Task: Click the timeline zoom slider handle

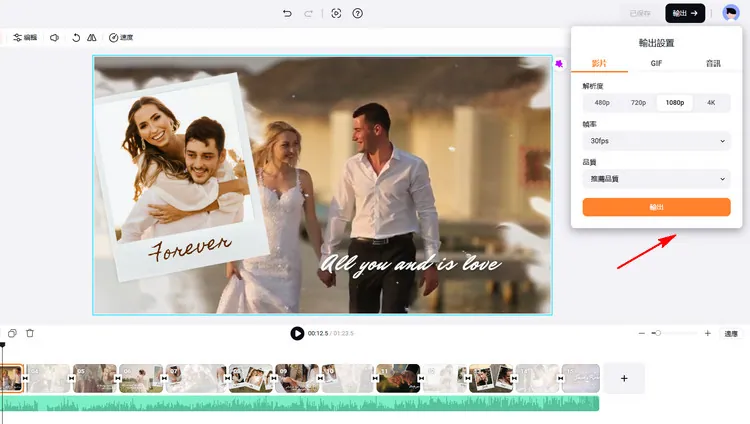Action: [658, 333]
